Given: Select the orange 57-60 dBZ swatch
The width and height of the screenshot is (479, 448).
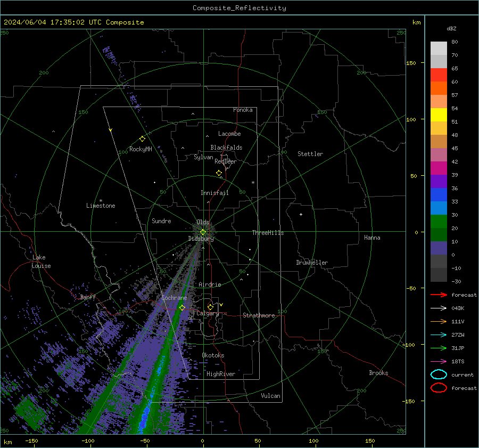Looking at the screenshot, I should click(439, 88).
